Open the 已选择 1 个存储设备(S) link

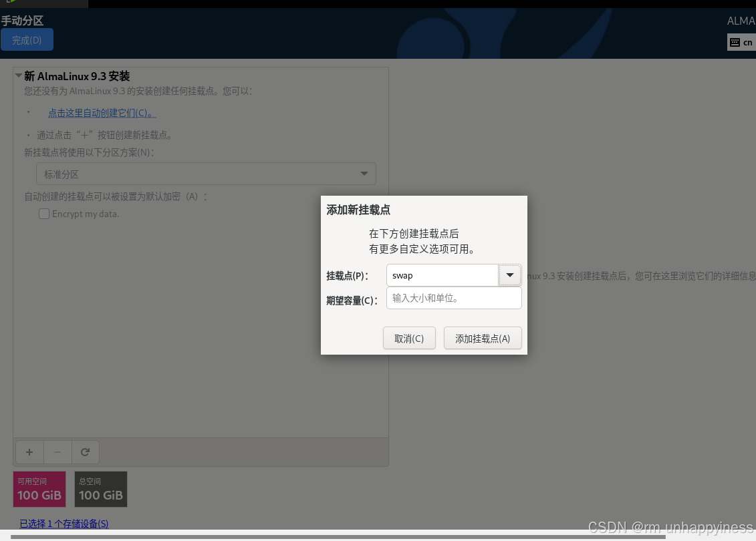[64, 524]
